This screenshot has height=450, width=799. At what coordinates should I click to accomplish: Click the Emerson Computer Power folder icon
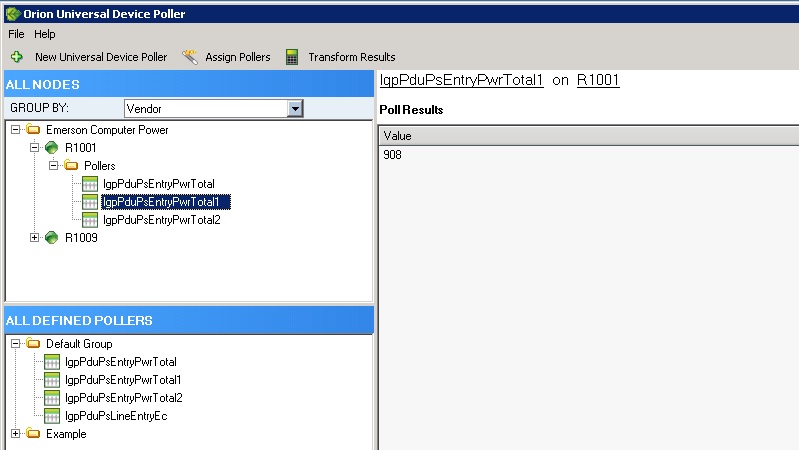point(34,129)
